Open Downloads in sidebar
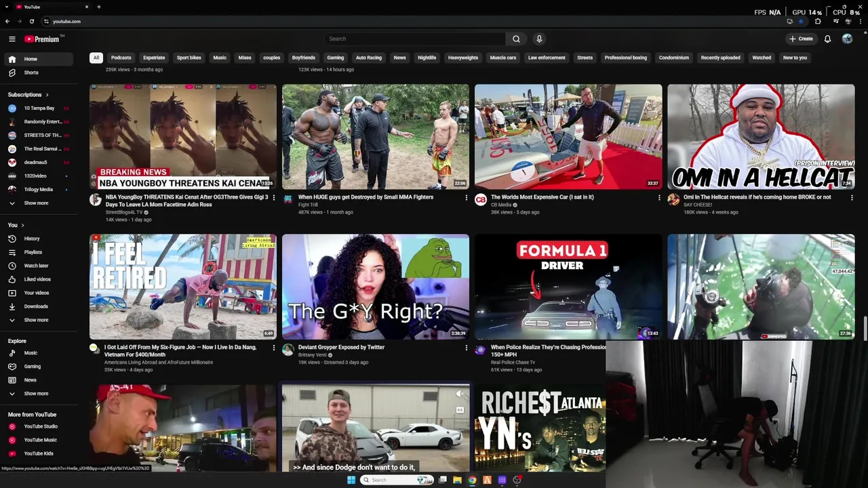Image resolution: width=868 pixels, height=488 pixels. [x=40, y=306]
